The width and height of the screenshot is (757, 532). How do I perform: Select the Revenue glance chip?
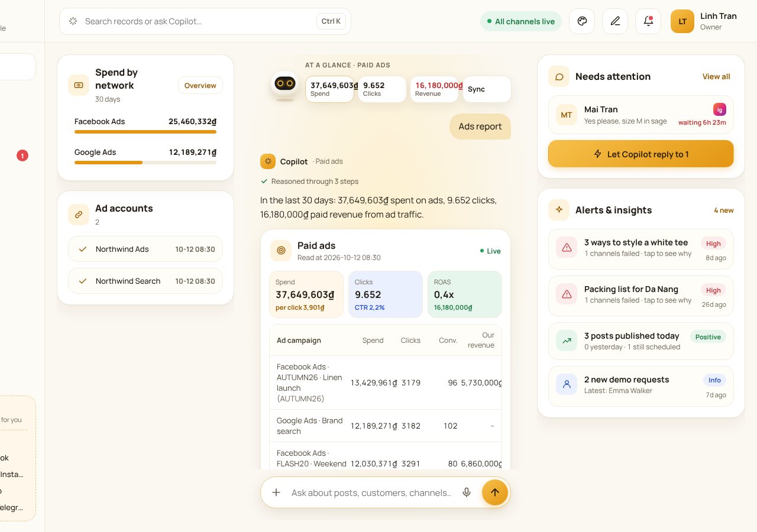click(x=435, y=89)
